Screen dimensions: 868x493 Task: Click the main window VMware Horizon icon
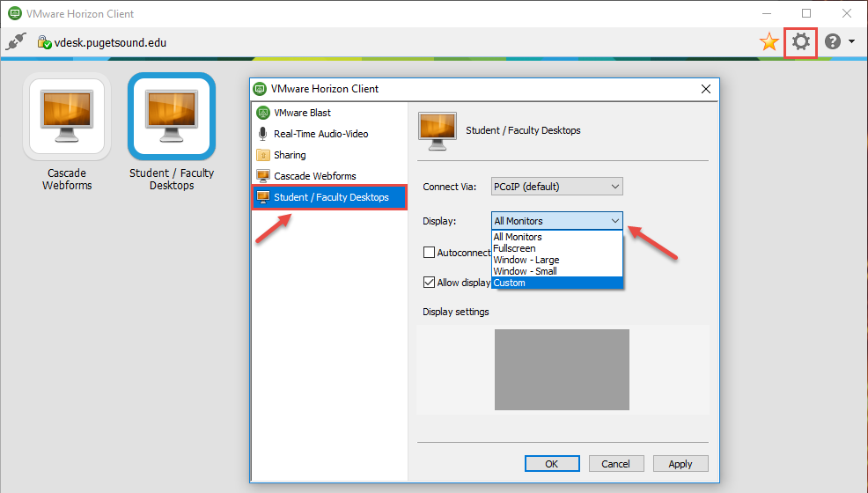[15, 13]
